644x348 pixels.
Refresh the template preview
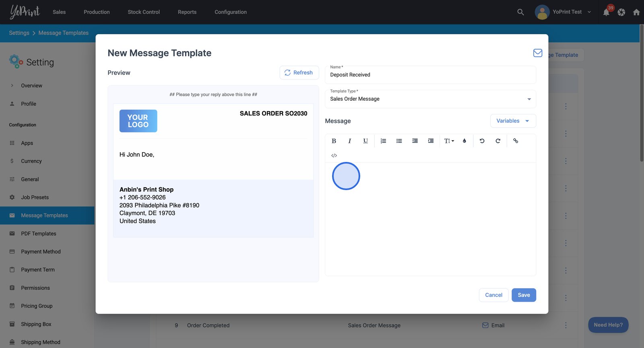pos(299,72)
